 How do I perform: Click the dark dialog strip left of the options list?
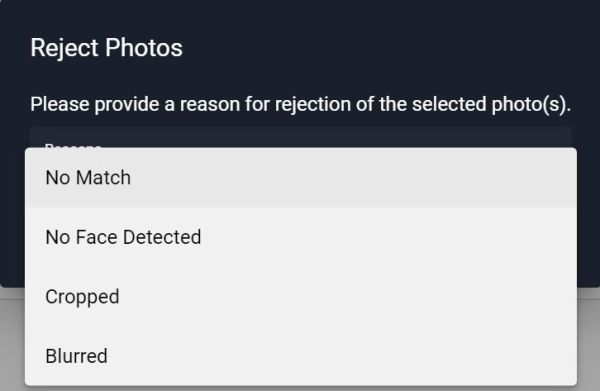point(12,216)
